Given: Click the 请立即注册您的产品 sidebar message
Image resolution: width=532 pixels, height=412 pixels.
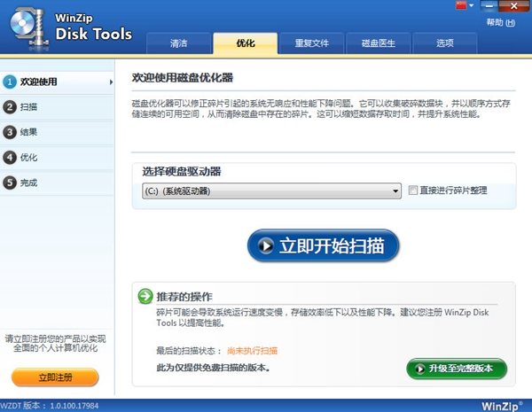Looking at the screenshot, I should (x=55, y=343).
